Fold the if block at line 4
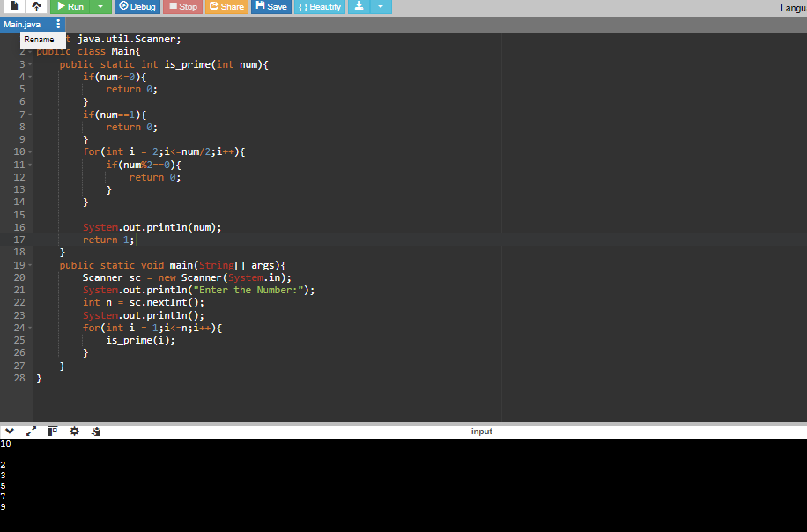 [30, 77]
